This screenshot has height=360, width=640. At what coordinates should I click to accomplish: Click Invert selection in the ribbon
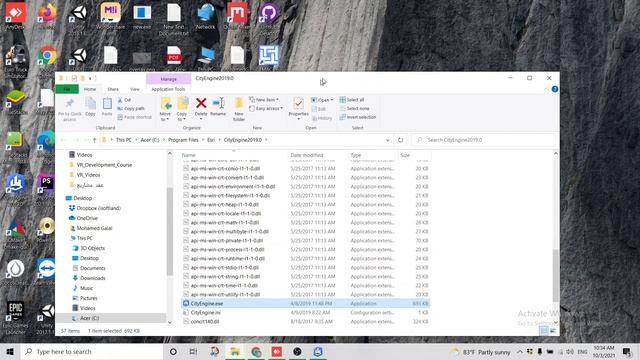358,117
